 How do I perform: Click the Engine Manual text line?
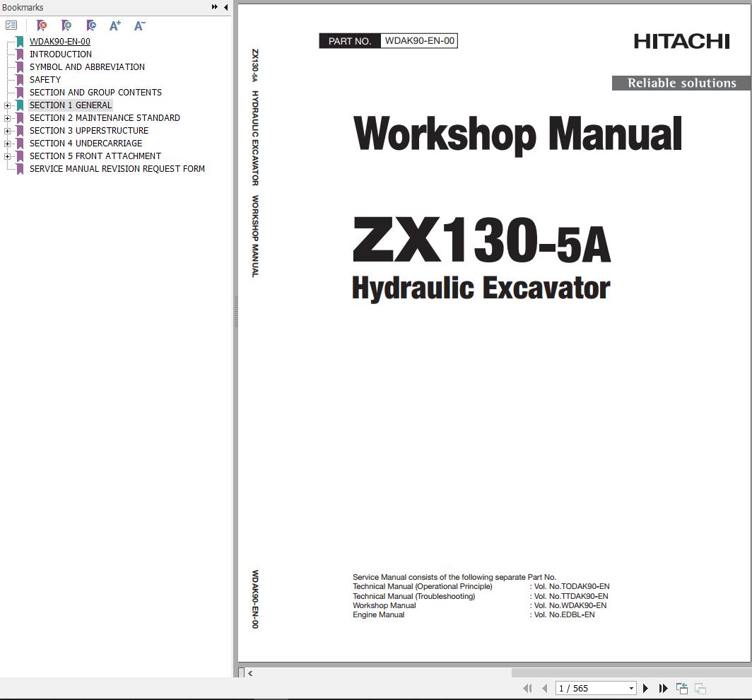pyautogui.click(x=378, y=614)
